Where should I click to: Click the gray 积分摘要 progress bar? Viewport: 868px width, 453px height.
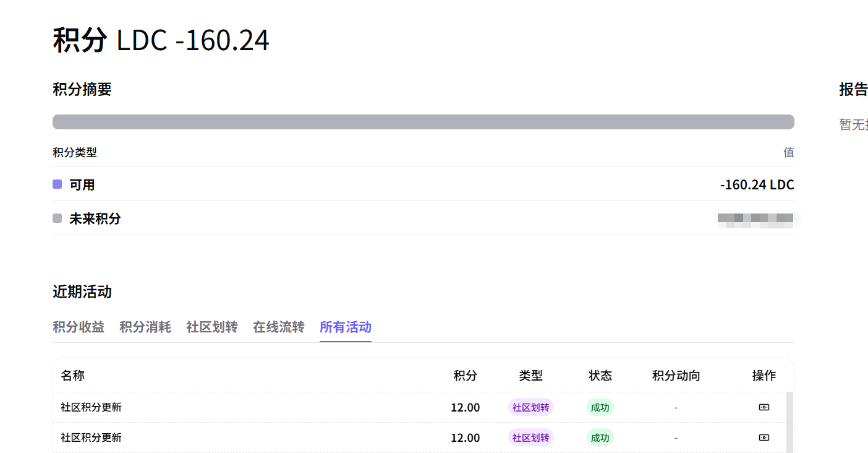[x=423, y=122]
